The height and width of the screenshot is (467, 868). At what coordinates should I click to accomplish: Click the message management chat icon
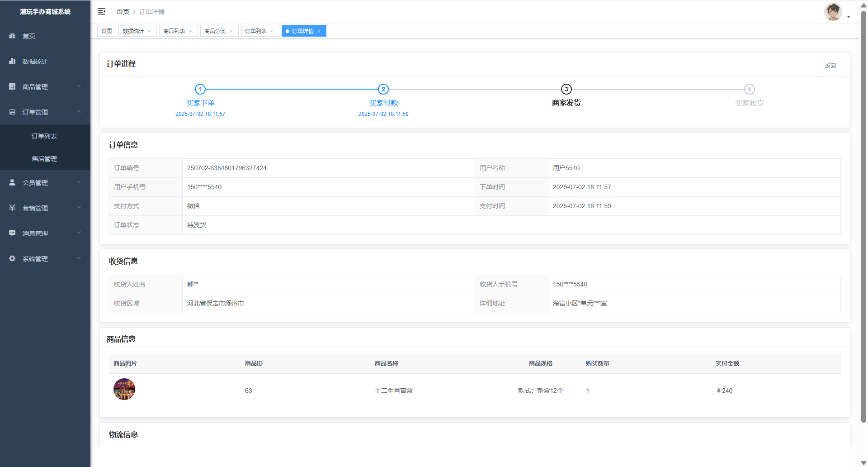[12, 233]
